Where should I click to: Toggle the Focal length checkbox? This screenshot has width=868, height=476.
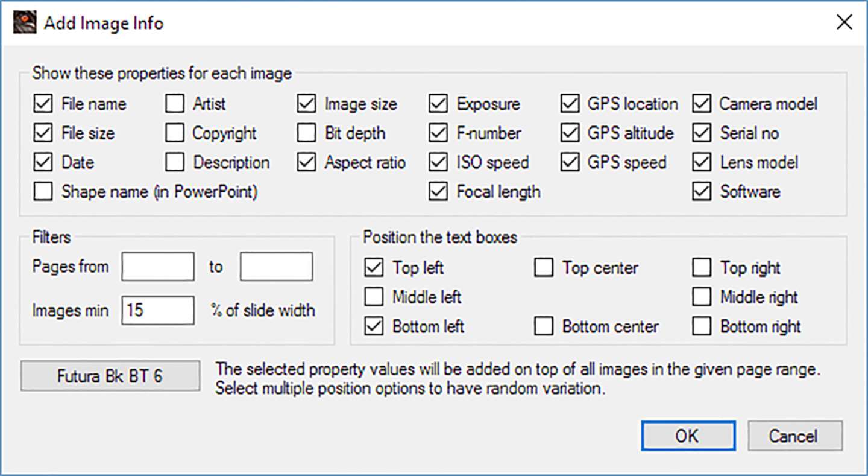point(438,192)
